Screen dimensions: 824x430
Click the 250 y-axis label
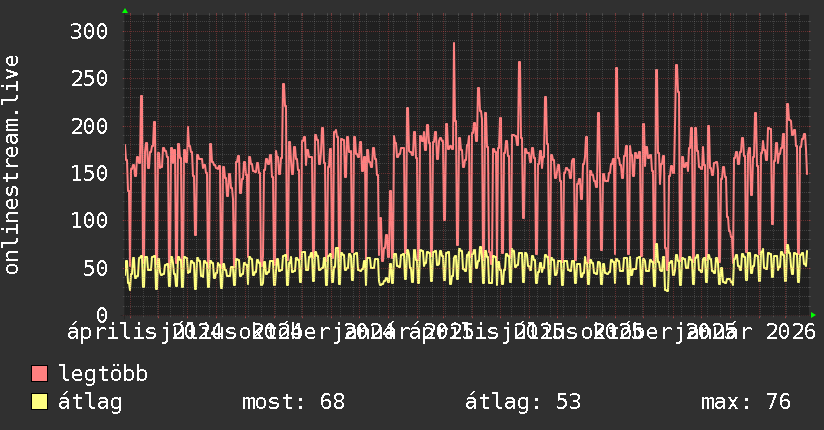[89, 79]
